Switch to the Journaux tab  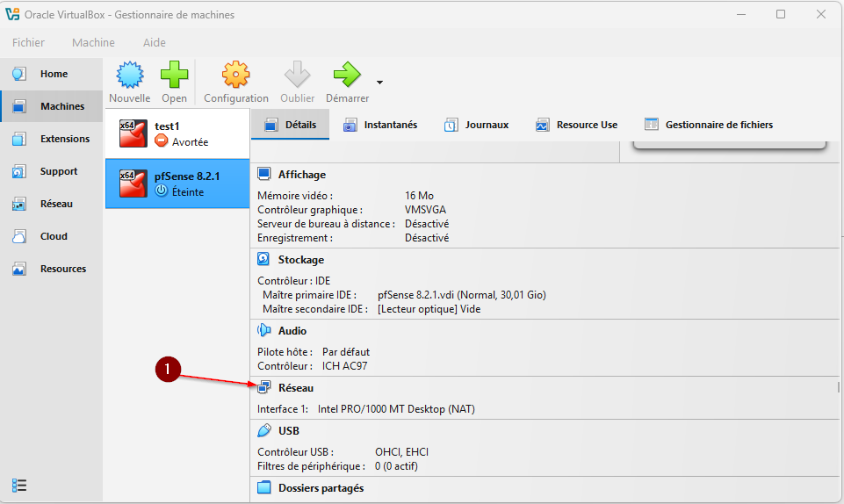point(477,125)
